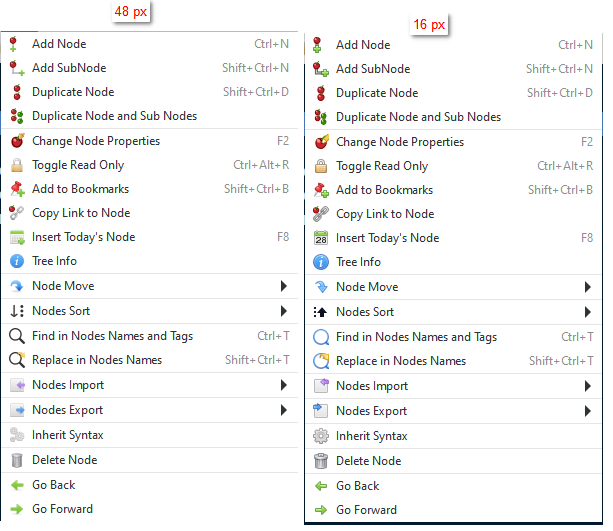
Task: Click Shift+Ctrl+N shortcut text in left menu
Action: pyautogui.click(x=256, y=68)
